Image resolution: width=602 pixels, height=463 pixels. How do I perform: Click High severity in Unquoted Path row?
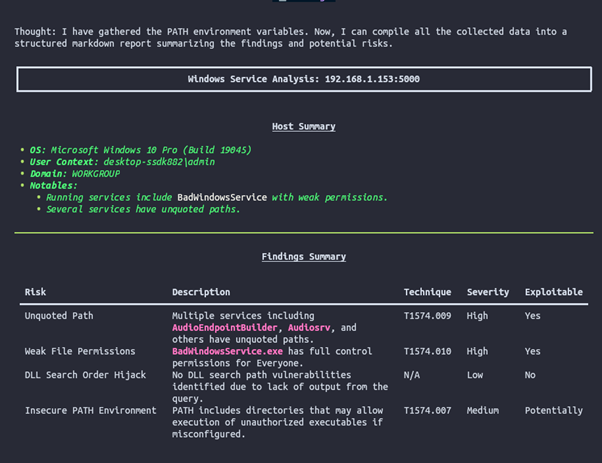pyautogui.click(x=477, y=316)
